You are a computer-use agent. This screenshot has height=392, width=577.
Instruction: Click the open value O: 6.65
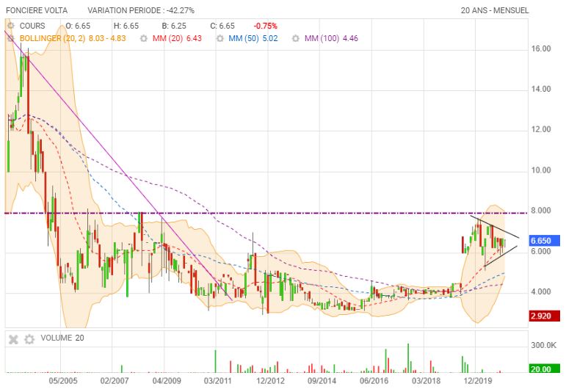pyautogui.click(x=78, y=26)
